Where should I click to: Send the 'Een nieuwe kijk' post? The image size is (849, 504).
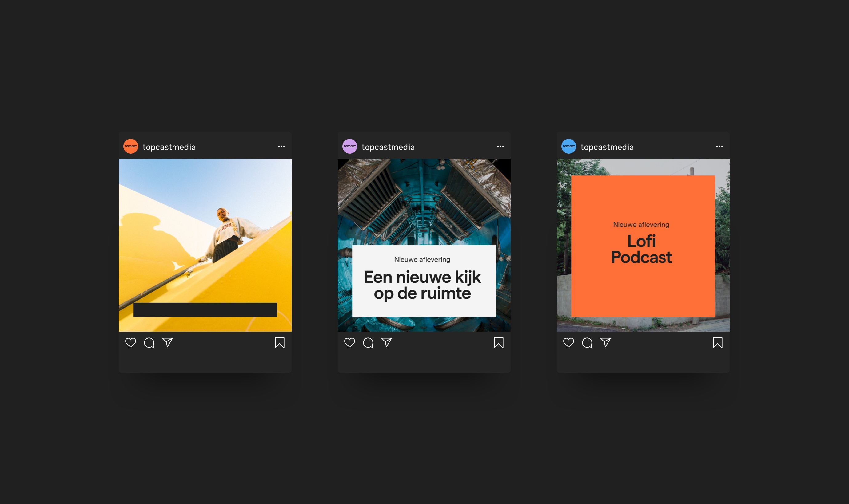tap(386, 342)
